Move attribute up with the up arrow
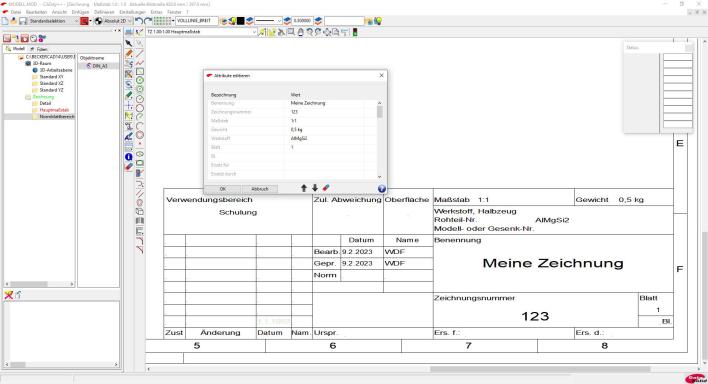Viewport: 708px width, 384px height. (304, 188)
